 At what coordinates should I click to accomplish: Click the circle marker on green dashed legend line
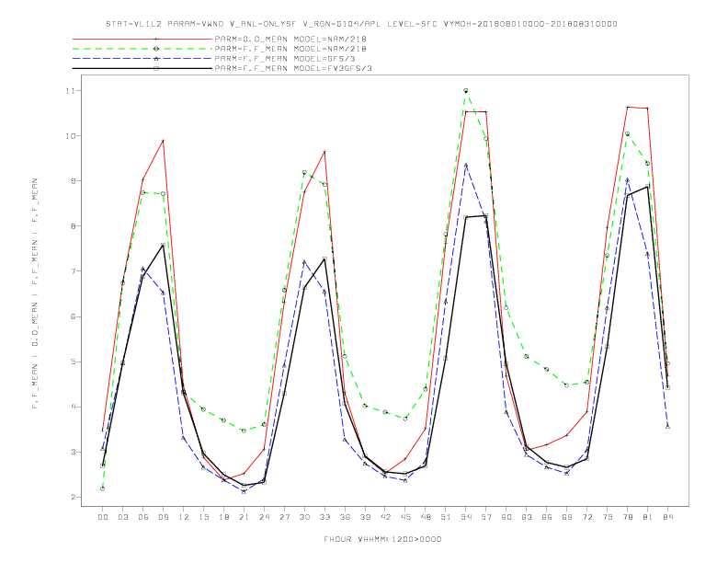coord(156,49)
